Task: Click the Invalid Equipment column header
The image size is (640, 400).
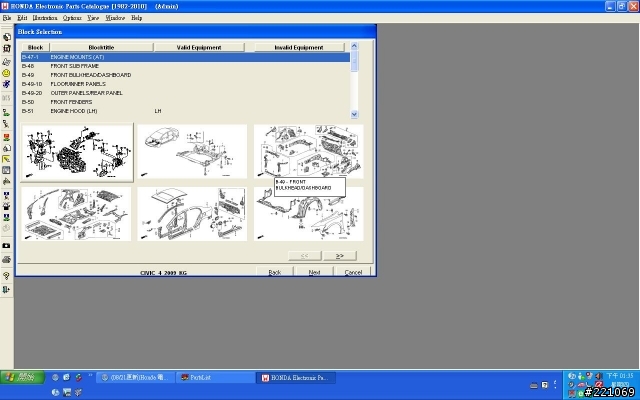Action: coord(299,47)
